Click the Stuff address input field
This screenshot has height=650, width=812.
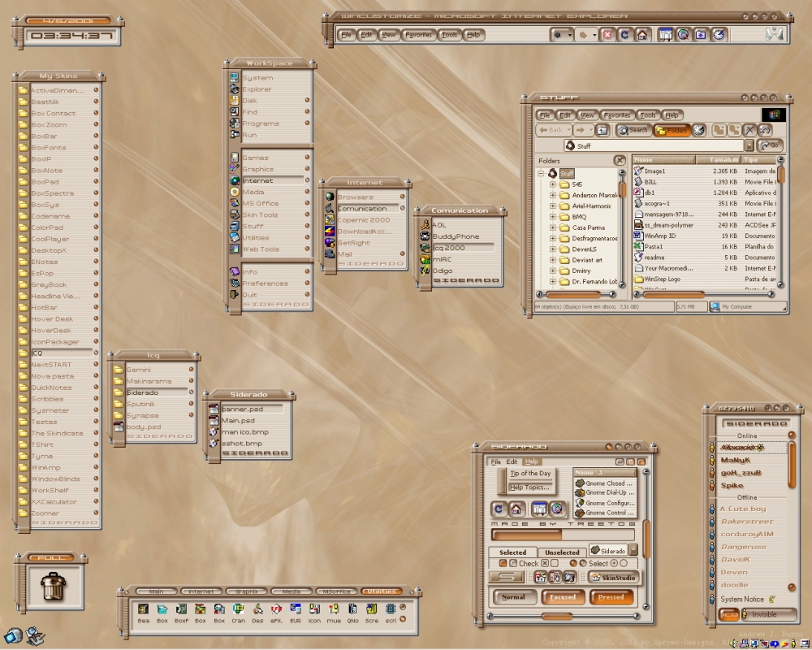pyautogui.click(x=654, y=145)
